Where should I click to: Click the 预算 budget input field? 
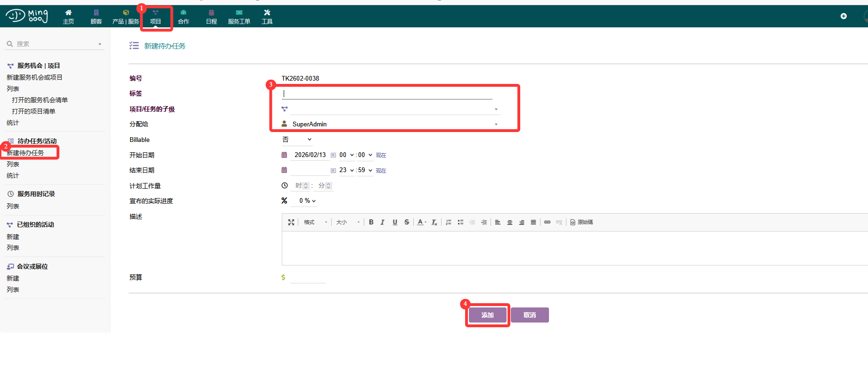coord(308,278)
